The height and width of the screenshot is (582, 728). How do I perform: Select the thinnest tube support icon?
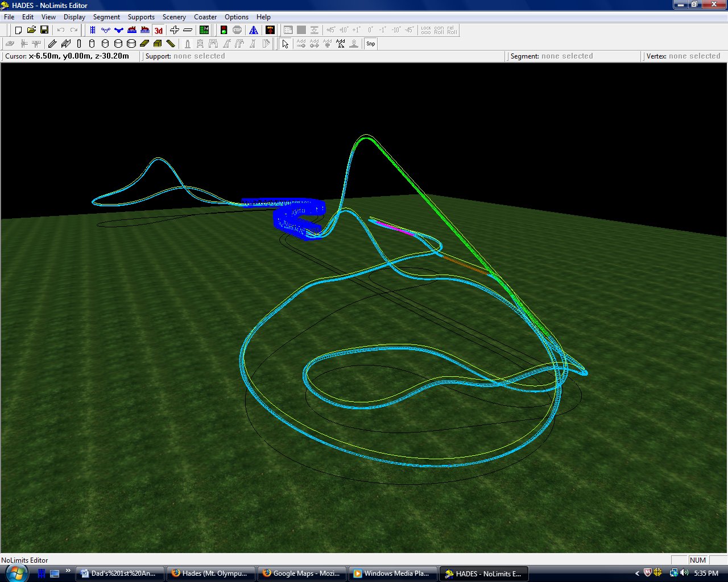tap(78, 44)
